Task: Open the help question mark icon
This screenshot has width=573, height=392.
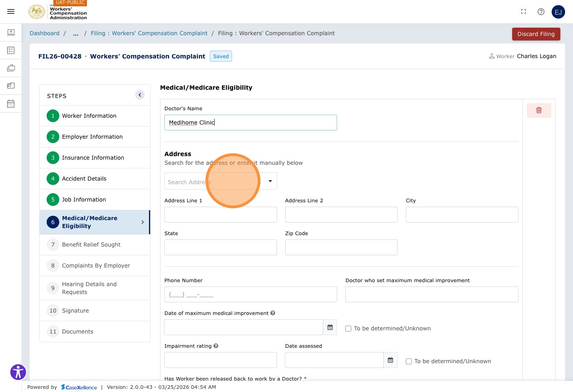Action: tap(541, 11)
